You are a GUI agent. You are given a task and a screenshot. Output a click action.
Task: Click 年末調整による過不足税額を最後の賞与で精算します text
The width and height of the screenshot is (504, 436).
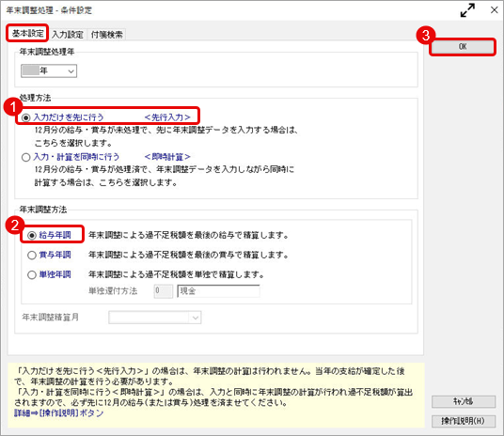tap(189, 255)
